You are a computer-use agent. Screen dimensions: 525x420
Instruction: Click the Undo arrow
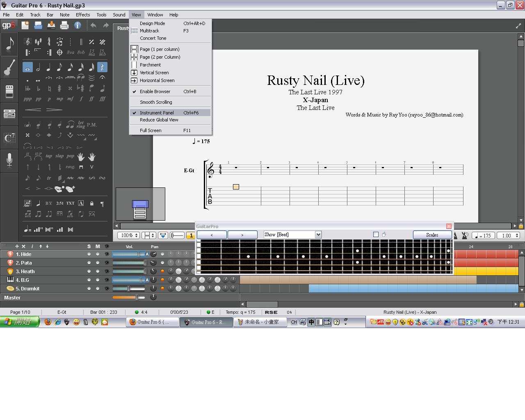[x=94, y=25]
